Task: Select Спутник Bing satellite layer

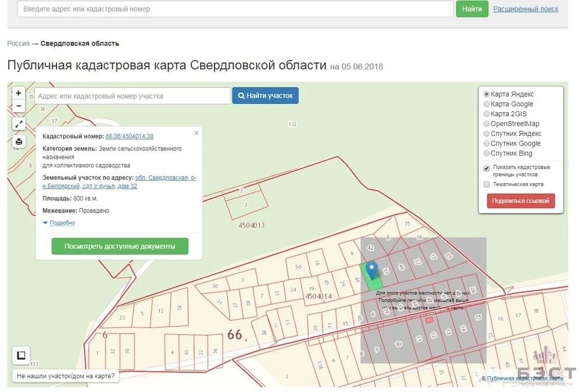Action: point(486,153)
